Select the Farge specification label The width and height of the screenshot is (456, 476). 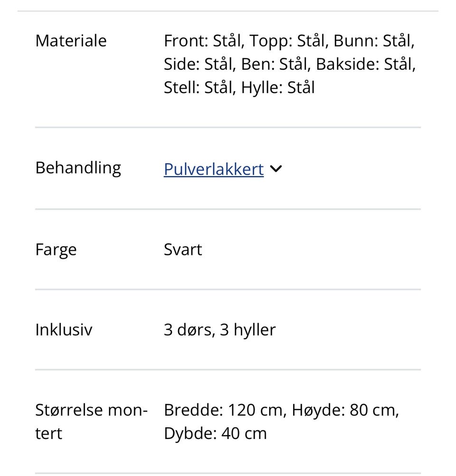pos(56,249)
